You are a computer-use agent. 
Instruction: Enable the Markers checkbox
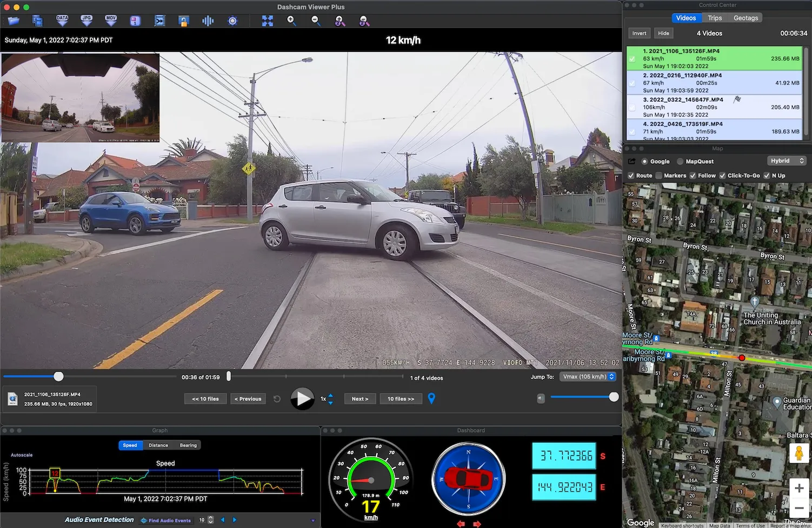[658, 176]
